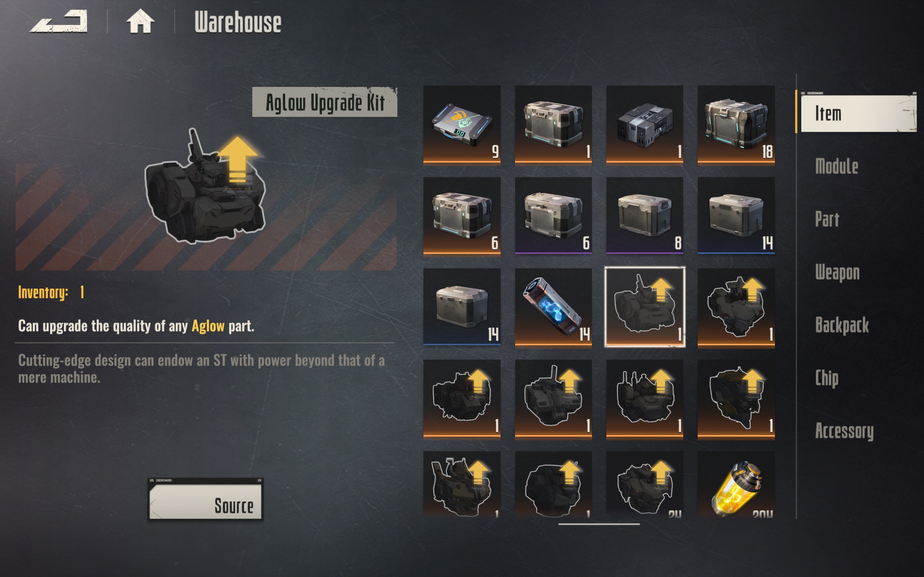The width and height of the screenshot is (924, 577).
Task: Select the highlighted Aglow Upgrade Kit thumbnail
Action: click(645, 307)
